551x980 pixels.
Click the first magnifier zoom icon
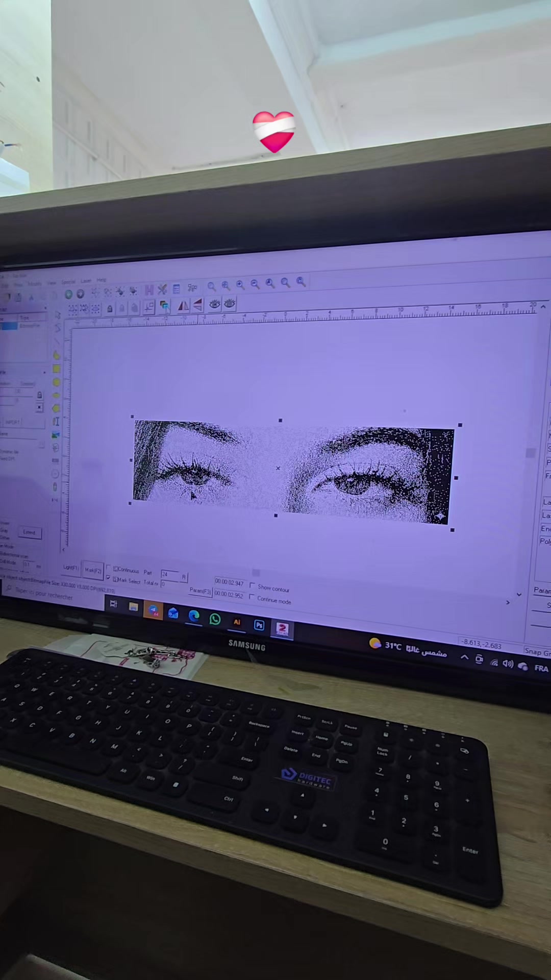(x=211, y=286)
